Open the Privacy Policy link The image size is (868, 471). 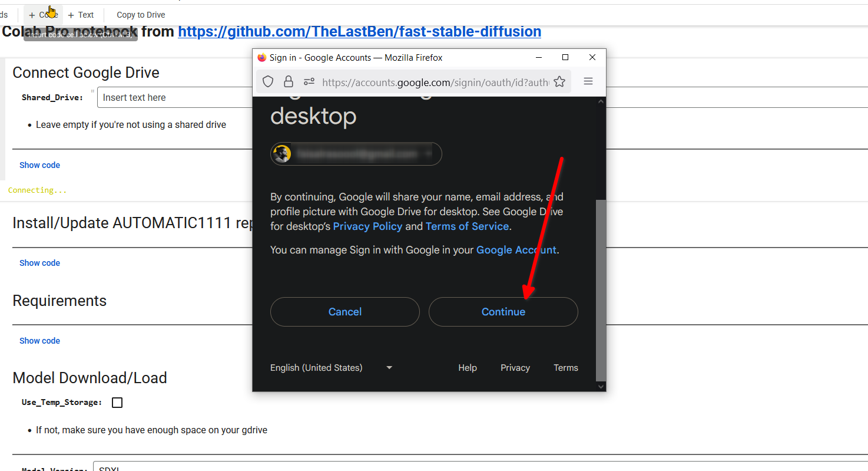tap(368, 226)
